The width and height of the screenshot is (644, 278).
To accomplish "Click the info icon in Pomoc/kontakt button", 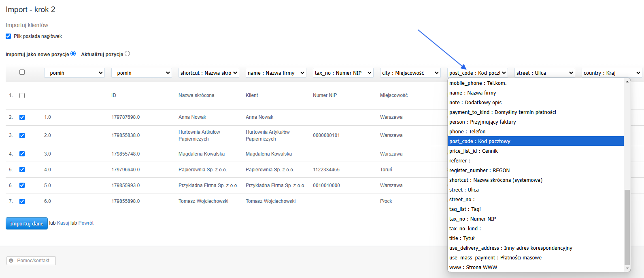I will (11, 261).
